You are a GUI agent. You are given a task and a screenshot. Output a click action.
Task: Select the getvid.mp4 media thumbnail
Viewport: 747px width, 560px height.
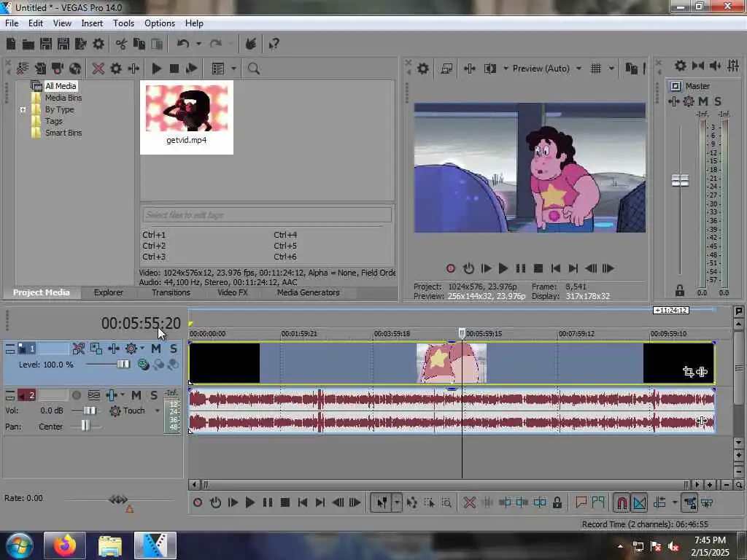[x=186, y=117]
